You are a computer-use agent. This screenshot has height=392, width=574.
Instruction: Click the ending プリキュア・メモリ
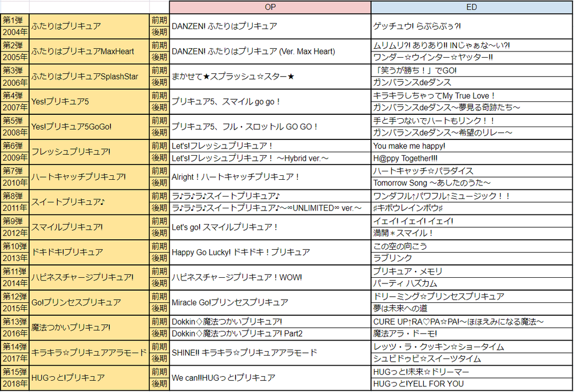point(471,272)
